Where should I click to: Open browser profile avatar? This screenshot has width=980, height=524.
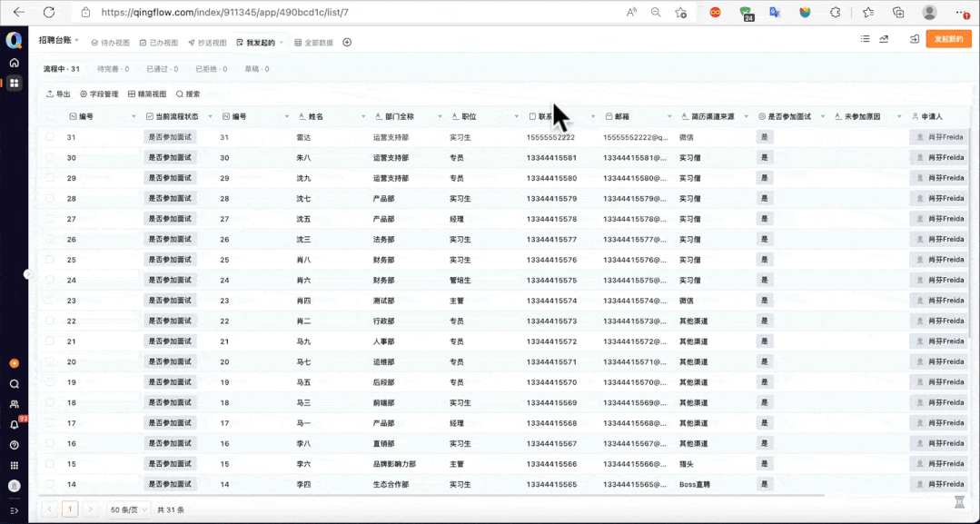click(x=930, y=12)
